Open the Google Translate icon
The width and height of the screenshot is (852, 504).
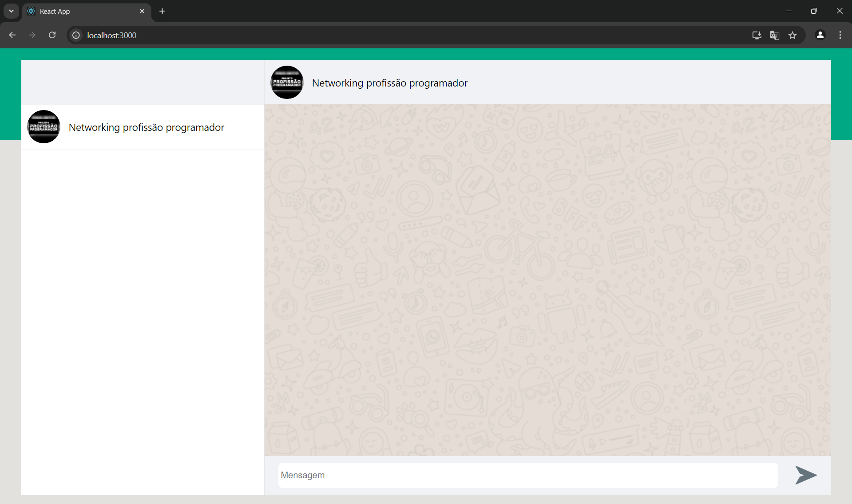point(774,35)
